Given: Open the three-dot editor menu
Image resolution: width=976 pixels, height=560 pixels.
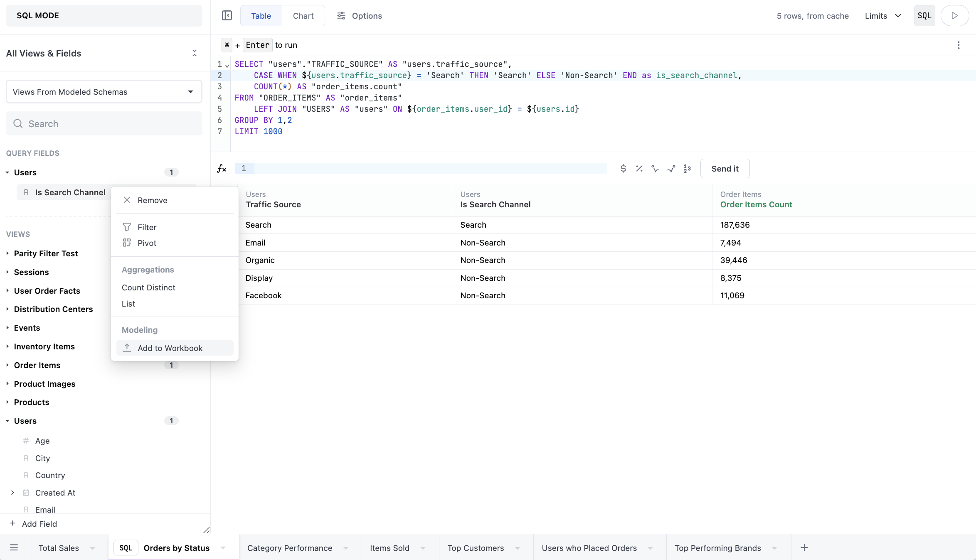Looking at the screenshot, I should point(959,45).
